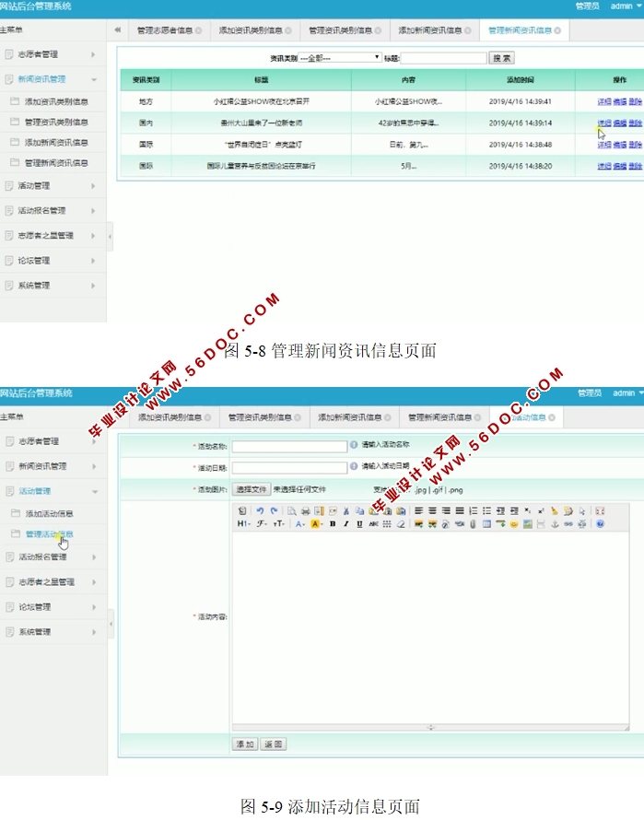
Task: Insert an emoticon in the editor
Action: 514,524
